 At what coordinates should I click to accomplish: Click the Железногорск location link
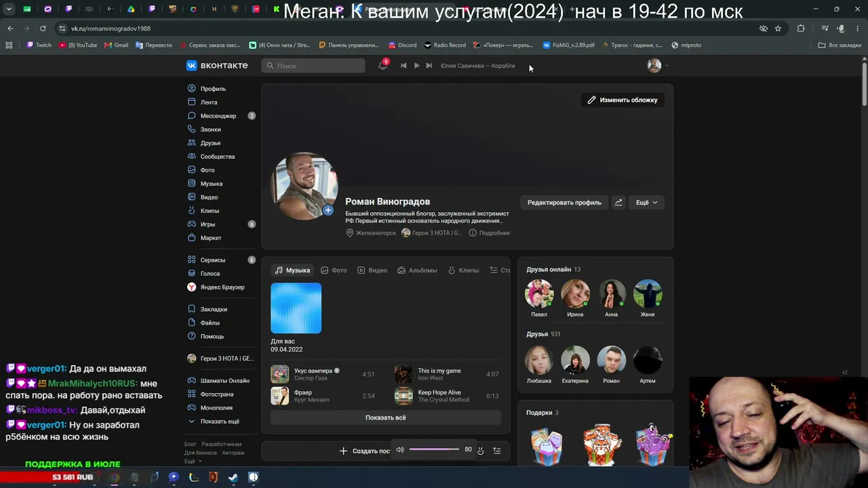371,233
